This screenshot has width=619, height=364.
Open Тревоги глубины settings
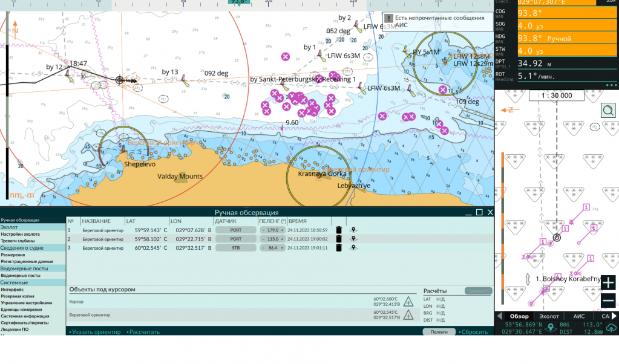pyautogui.click(x=18, y=241)
